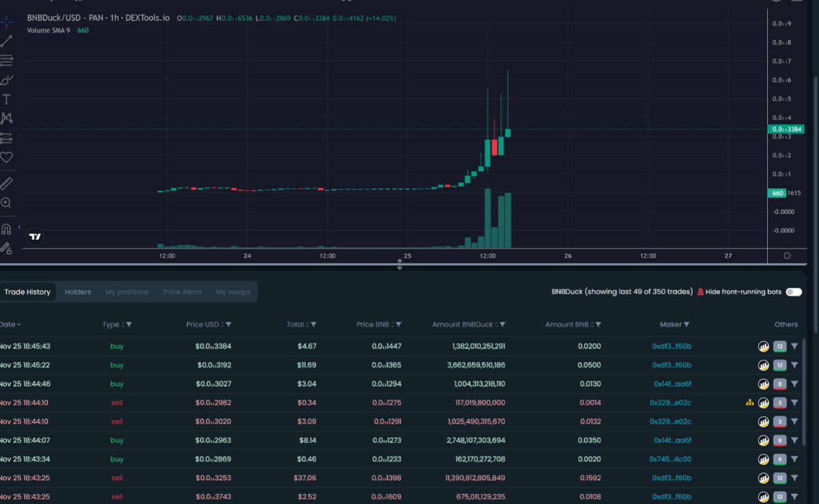Click filter icon on 18:45:43 buy row
Screen dimensions: 819x504
point(794,346)
